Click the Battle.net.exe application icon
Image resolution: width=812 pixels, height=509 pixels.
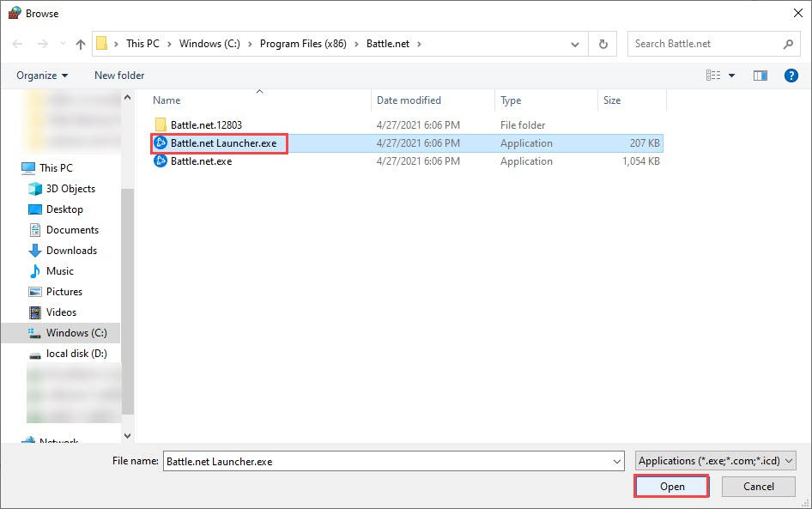(161, 161)
